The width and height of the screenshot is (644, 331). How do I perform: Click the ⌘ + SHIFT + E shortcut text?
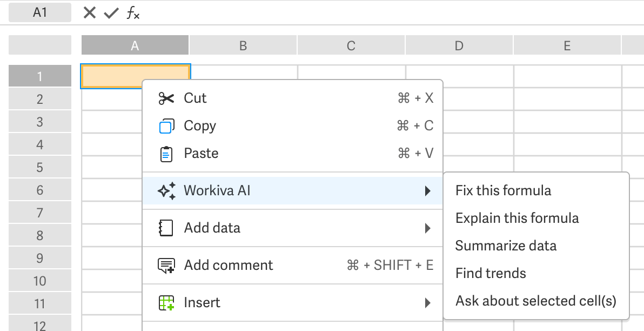click(x=390, y=265)
